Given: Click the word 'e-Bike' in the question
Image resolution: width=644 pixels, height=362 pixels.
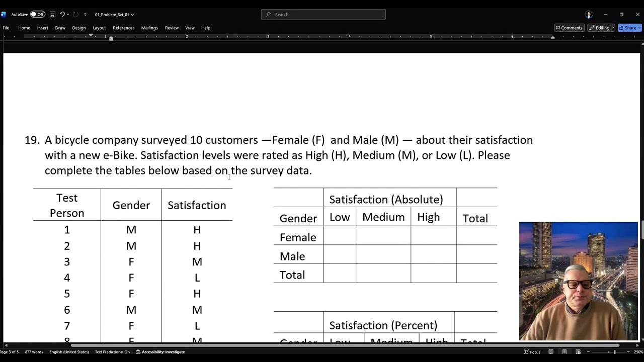Looking at the screenshot, I should click(x=120, y=155).
